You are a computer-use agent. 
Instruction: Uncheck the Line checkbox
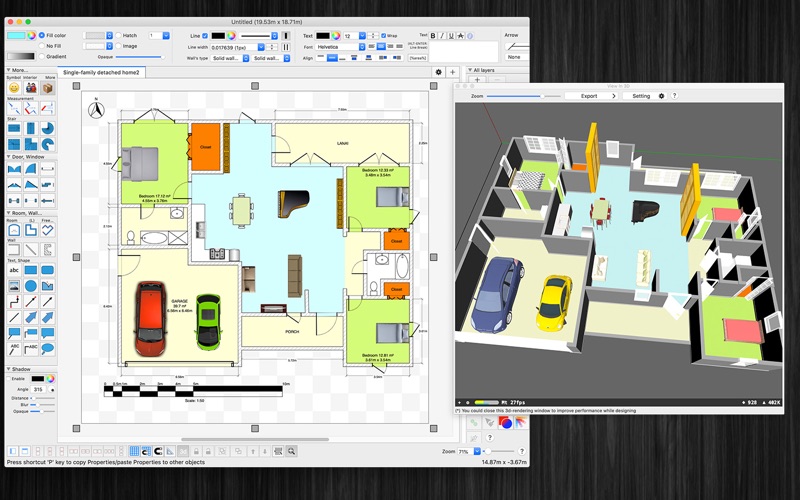205,36
